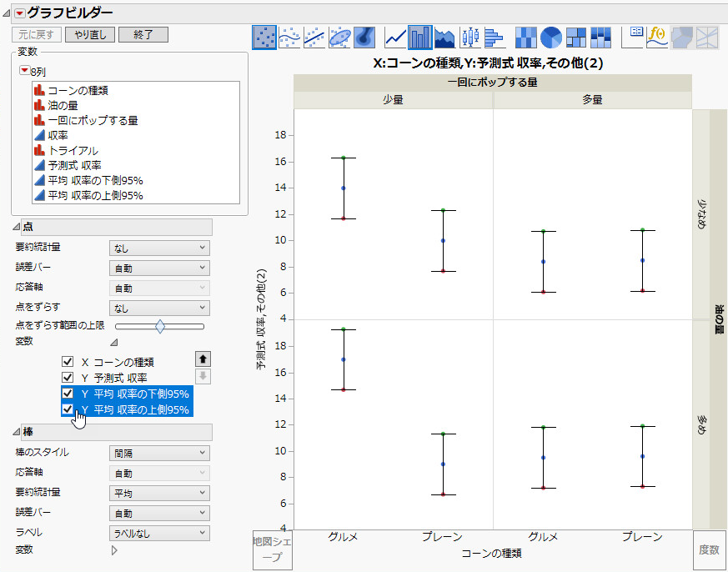The height and width of the screenshot is (572, 728).
Task: Select the Mosaic plot icon
Action: click(x=600, y=38)
